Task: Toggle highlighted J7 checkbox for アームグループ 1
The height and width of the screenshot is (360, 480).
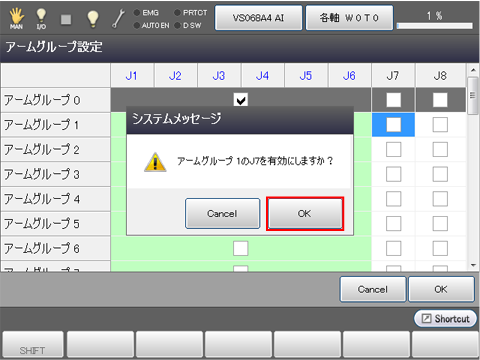Action: pyautogui.click(x=393, y=125)
